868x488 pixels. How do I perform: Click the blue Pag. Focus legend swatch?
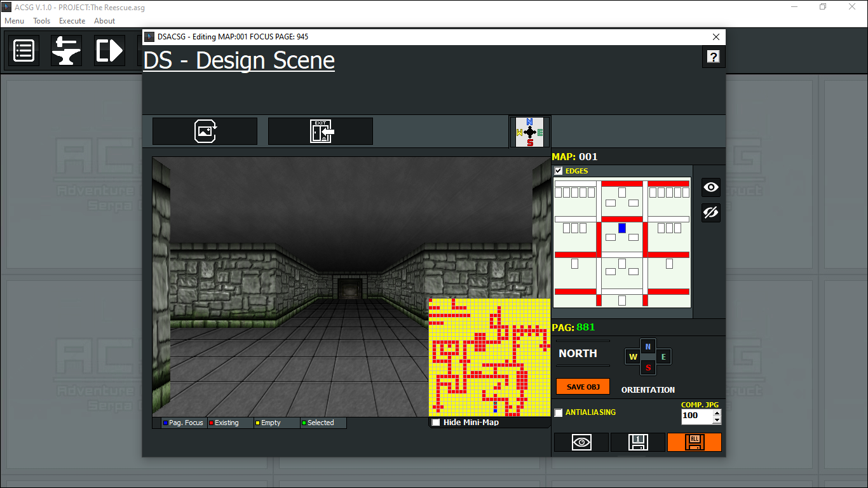click(x=166, y=423)
